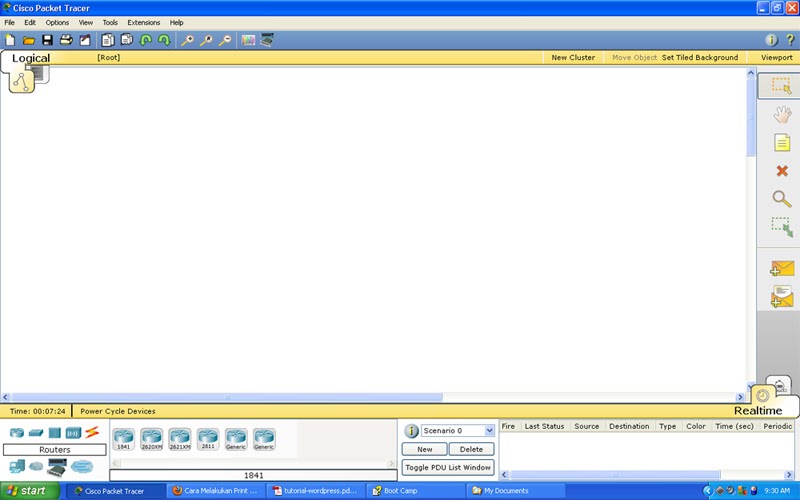This screenshot has height=500, width=800.
Task: Pick the Resize Shape tool
Action: click(x=782, y=227)
